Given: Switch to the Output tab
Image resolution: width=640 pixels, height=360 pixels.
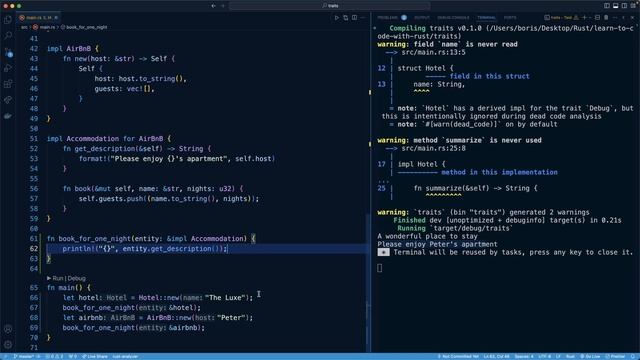Looking at the screenshot, I should coord(422,18).
